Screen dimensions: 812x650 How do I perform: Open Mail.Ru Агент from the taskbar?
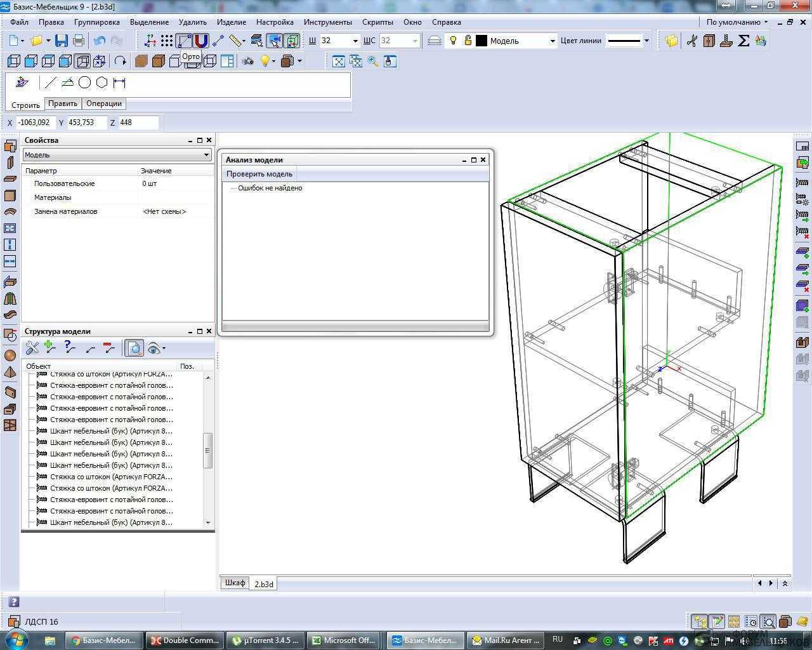point(506,640)
